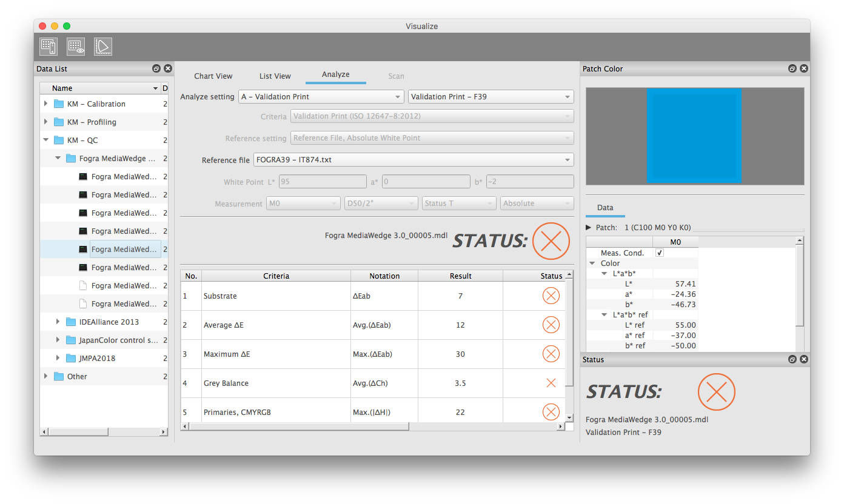Image resolution: width=844 pixels, height=504 pixels.
Task: Toggle the Meas. Cond. M0 checkbox
Action: click(660, 253)
